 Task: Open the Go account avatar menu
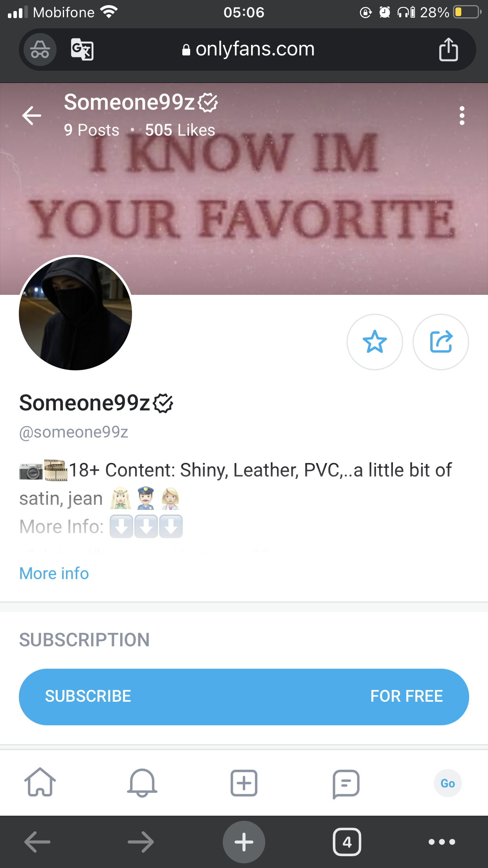click(x=448, y=783)
